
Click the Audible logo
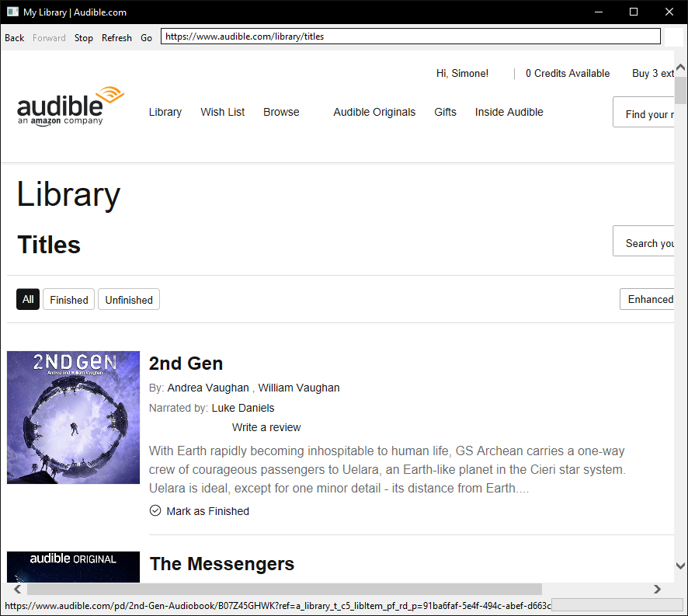tap(70, 105)
